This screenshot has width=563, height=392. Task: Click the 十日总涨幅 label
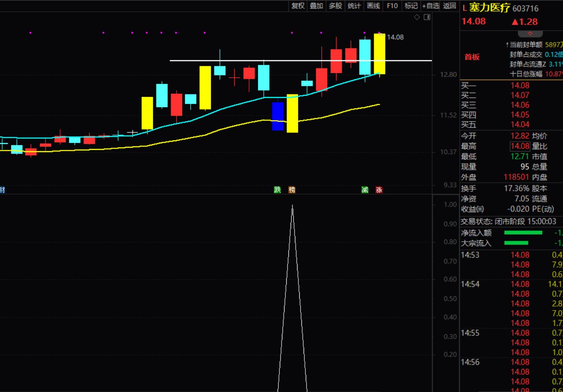(526, 74)
